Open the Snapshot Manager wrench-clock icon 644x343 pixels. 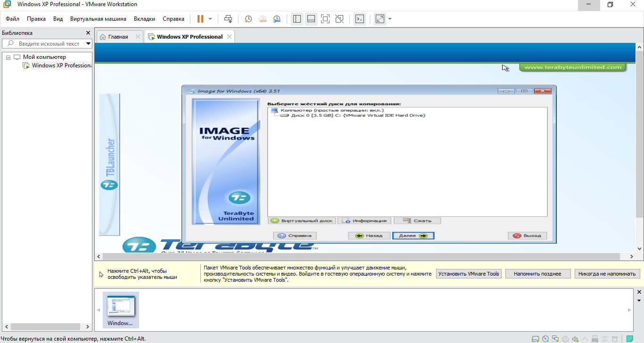[277, 19]
